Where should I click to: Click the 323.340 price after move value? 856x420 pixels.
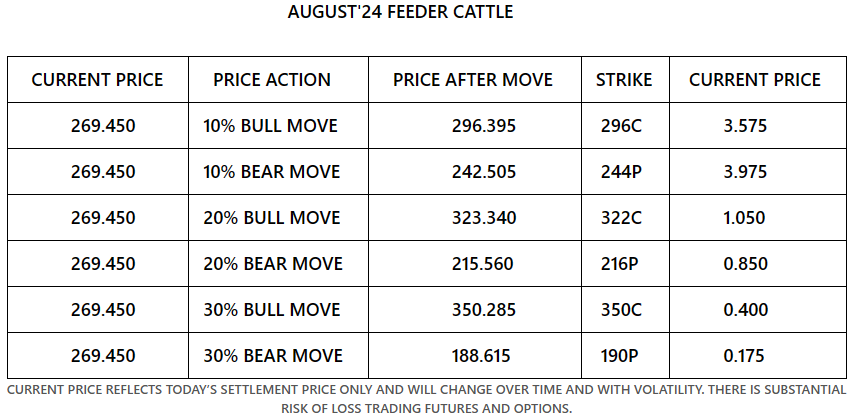coord(474,218)
